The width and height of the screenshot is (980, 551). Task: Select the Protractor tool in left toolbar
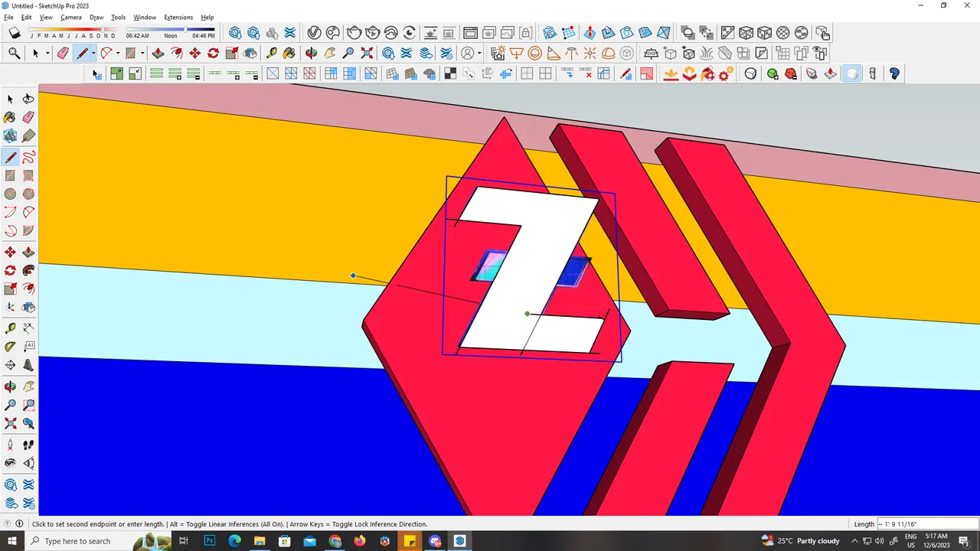tap(10, 347)
